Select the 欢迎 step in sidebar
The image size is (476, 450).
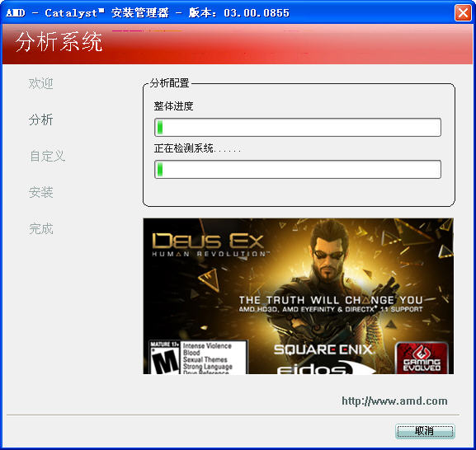coord(41,83)
